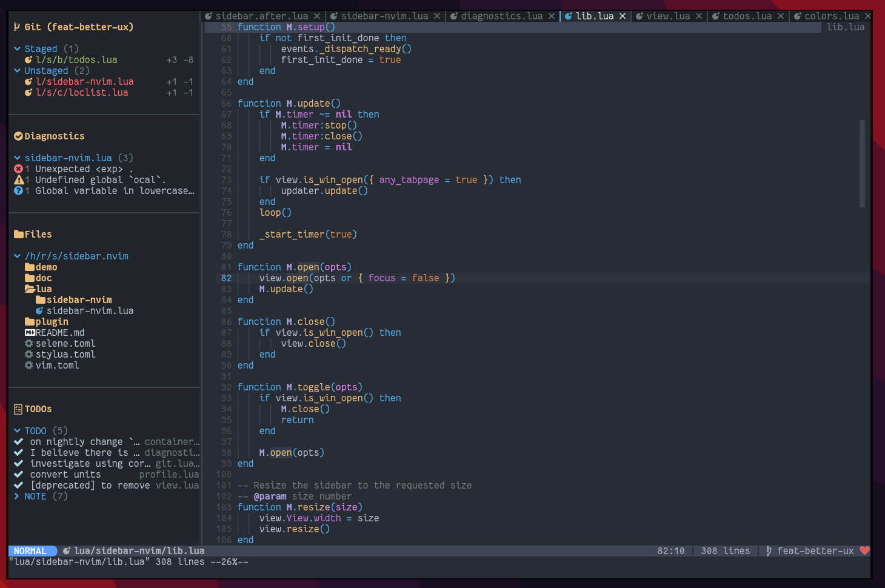
Task: Close the todos.lua tab
Action: point(781,16)
